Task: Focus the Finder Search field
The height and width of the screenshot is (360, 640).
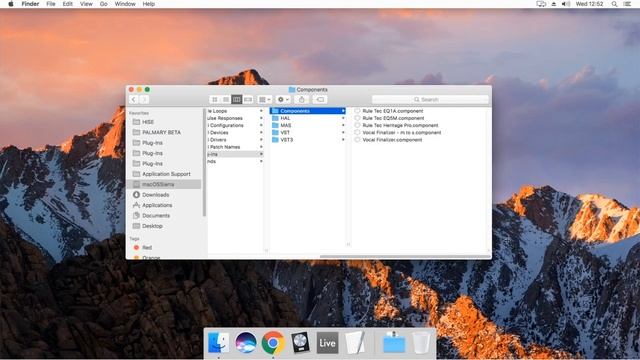Action: 430,100
